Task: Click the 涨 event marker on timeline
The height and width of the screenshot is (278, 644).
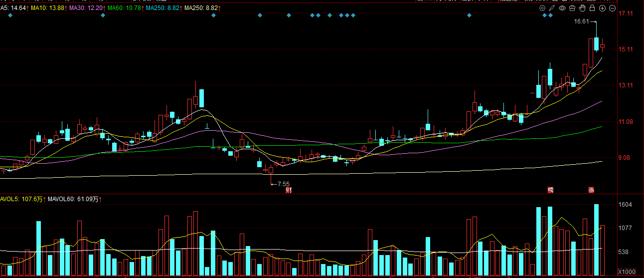Action: [591, 190]
